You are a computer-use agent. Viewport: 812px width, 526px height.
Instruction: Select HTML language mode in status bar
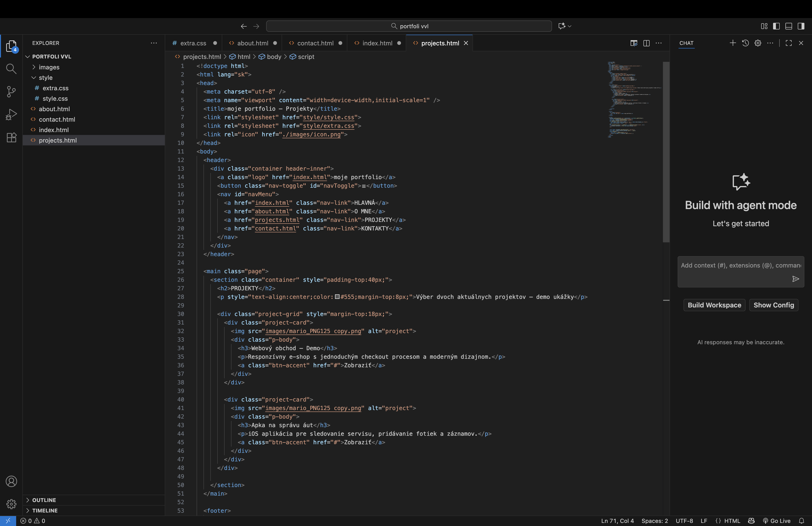click(x=732, y=521)
